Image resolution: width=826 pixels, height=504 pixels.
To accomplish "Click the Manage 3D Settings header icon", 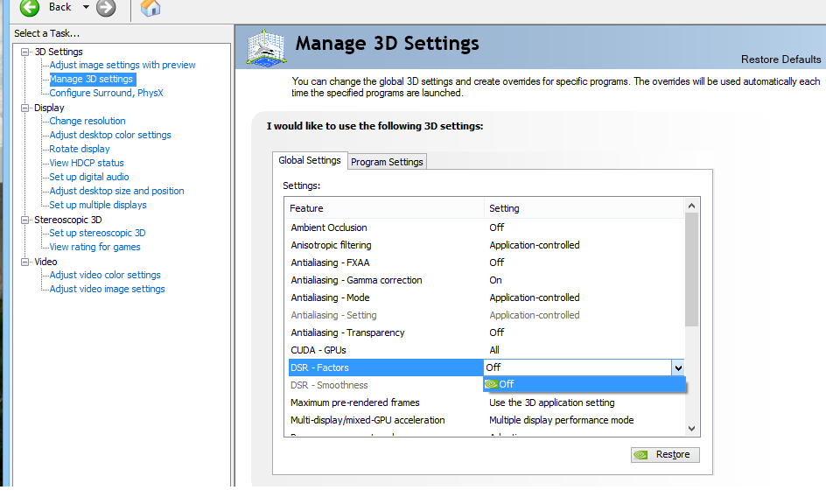I will [x=267, y=48].
